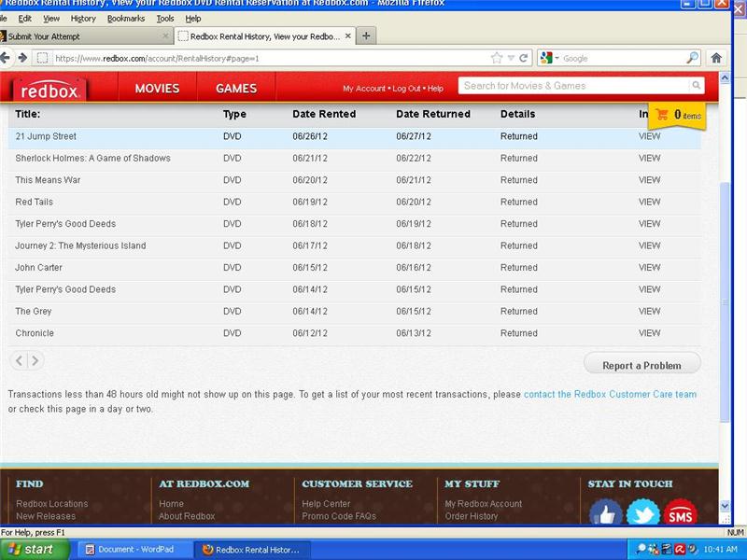This screenshot has height=560, width=747.
Task: Click the page scrollbar down arrow
Action: point(725,505)
